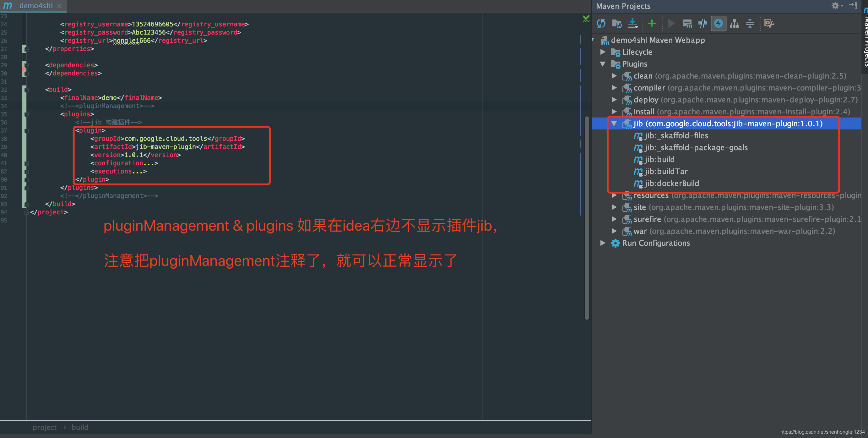Toggle Offline Mode in Maven toolbar
Image resolution: width=868 pixels, height=438 pixels.
point(703,23)
